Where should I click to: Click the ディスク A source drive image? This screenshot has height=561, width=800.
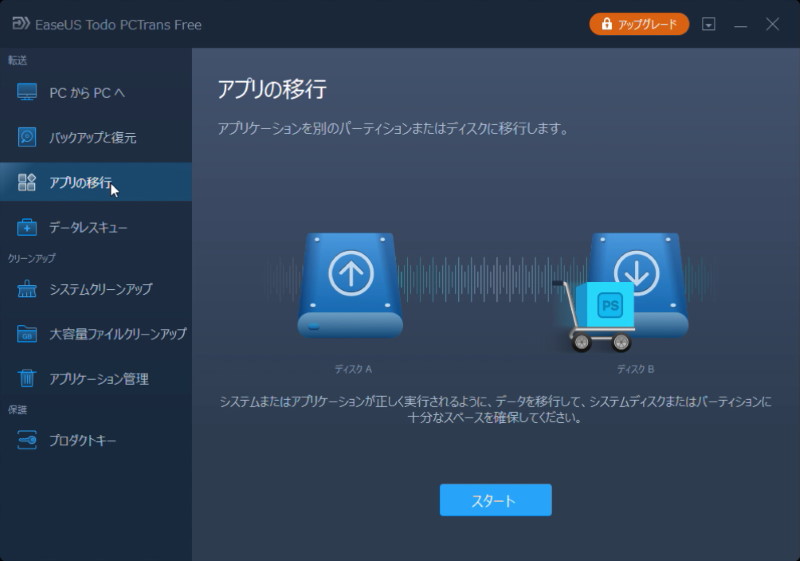point(350,286)
